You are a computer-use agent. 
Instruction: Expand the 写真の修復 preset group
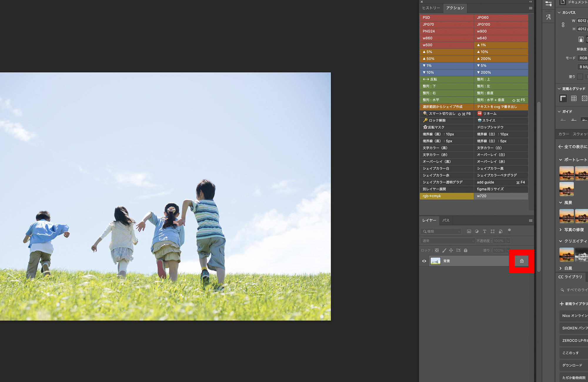pyautogui.click(x=560, y=230)
